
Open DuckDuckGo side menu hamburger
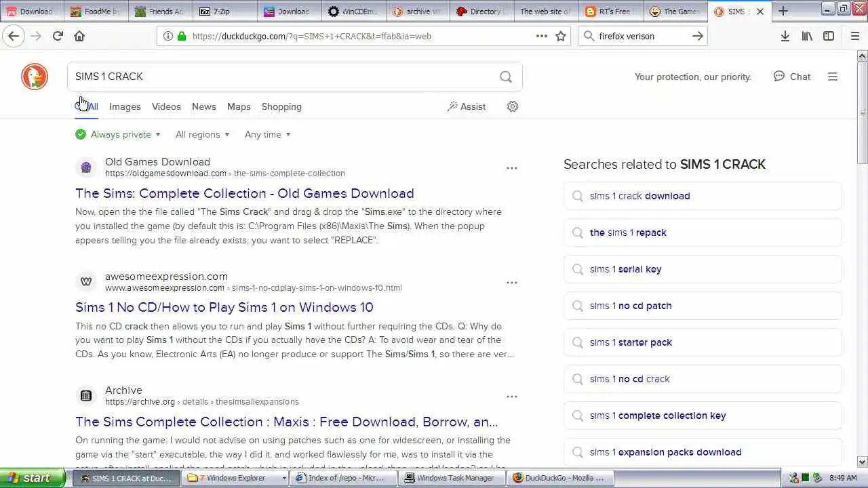[833, 77]
